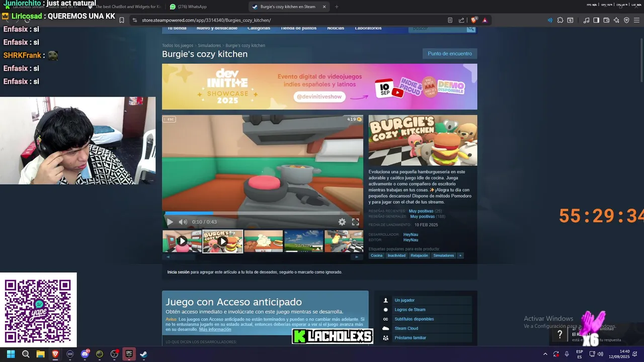Open recent reviews Muy positivas link

click(x=421, y=211)
